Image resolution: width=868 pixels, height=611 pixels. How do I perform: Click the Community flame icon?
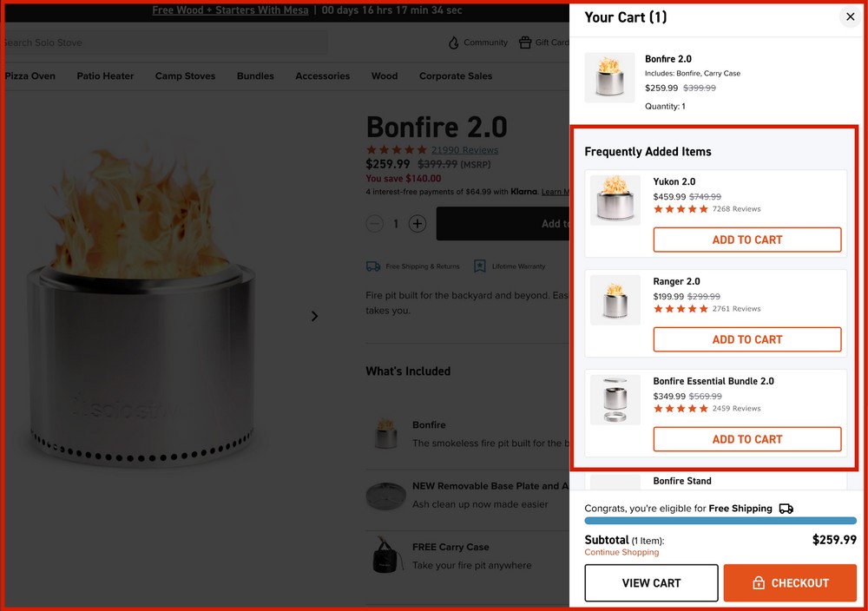452,42
